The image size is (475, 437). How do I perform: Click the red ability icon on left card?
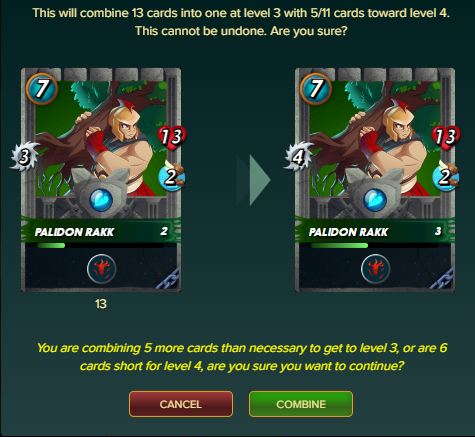click(x=102, y=269)
